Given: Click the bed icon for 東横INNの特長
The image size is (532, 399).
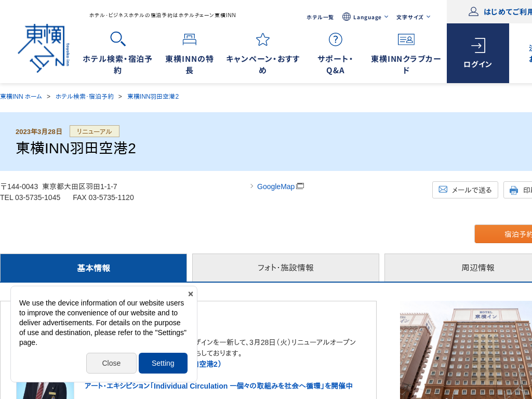Looking at the screenshot, I should tap(189, 39).
